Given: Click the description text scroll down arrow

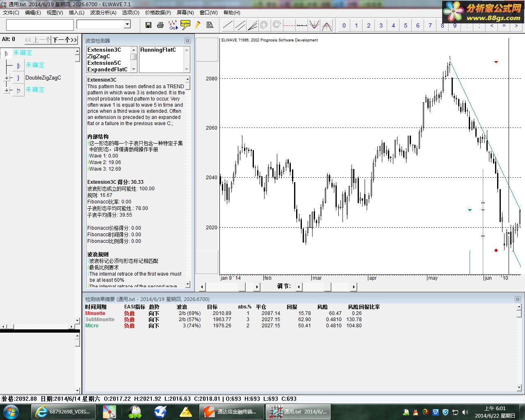Looking at the screenshot, I should point(187,284).
